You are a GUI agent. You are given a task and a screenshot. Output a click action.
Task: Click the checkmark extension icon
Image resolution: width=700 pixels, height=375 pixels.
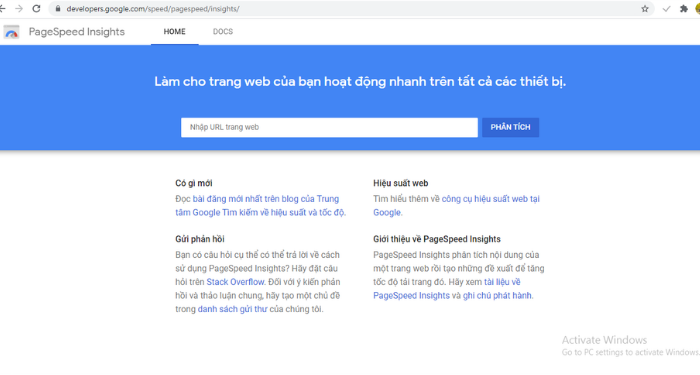pyautogui.click(x=667, y=8)
